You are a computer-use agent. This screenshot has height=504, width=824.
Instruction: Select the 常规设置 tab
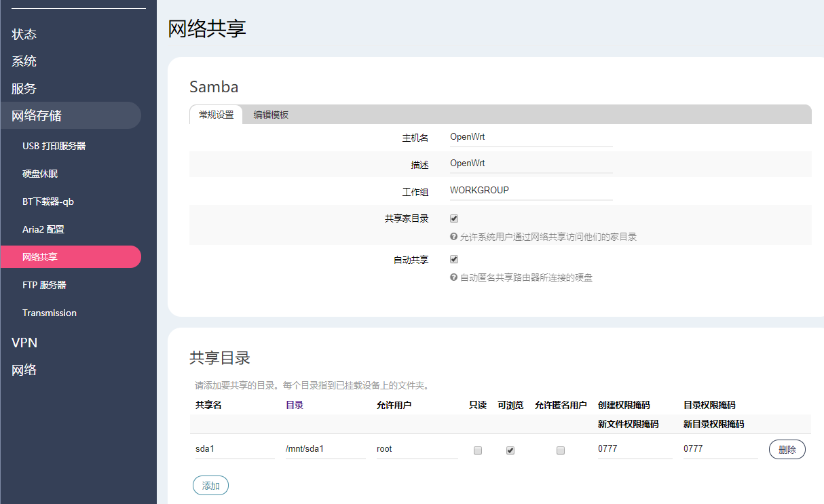tap(216, 115)
